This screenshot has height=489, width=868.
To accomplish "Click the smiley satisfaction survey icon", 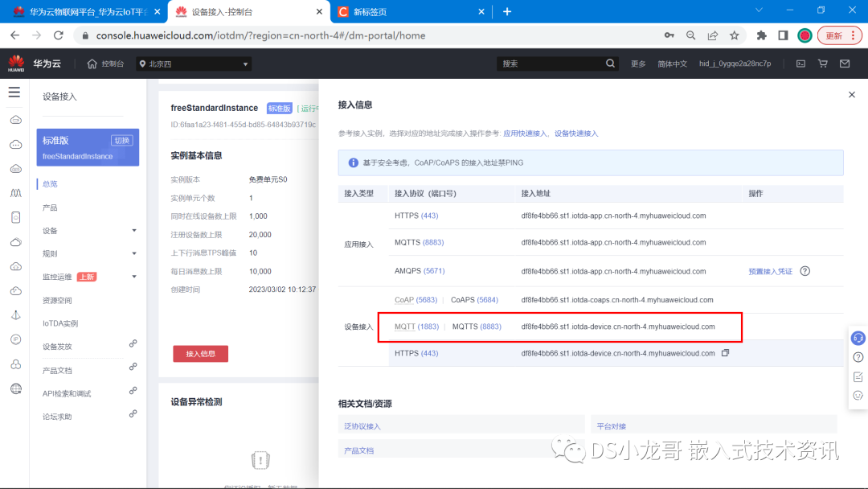I will coord(858,395).
